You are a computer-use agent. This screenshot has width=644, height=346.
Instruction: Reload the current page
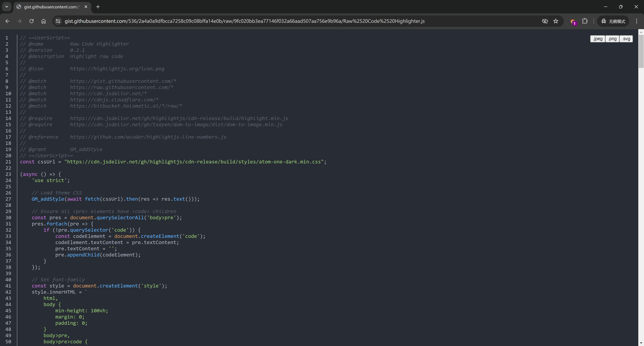pyautogui.click(x=32, y=21)
